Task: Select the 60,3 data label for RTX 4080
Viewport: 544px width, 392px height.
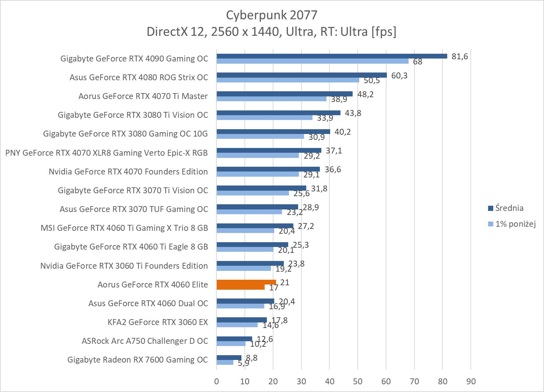Action: click(x=399, y=75)
